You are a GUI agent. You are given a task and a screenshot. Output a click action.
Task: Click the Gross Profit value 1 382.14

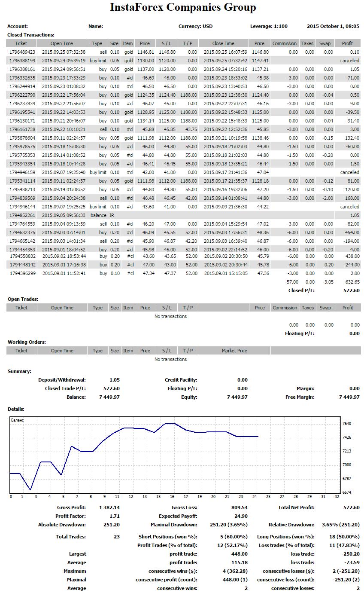click(109, 507)
